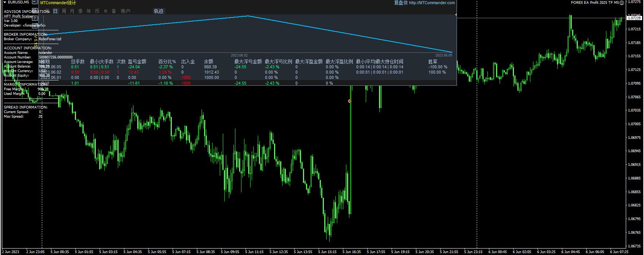Screen dimensions: 644x255
Task: Click the 出入金 column header
Action: pos(188,61)
